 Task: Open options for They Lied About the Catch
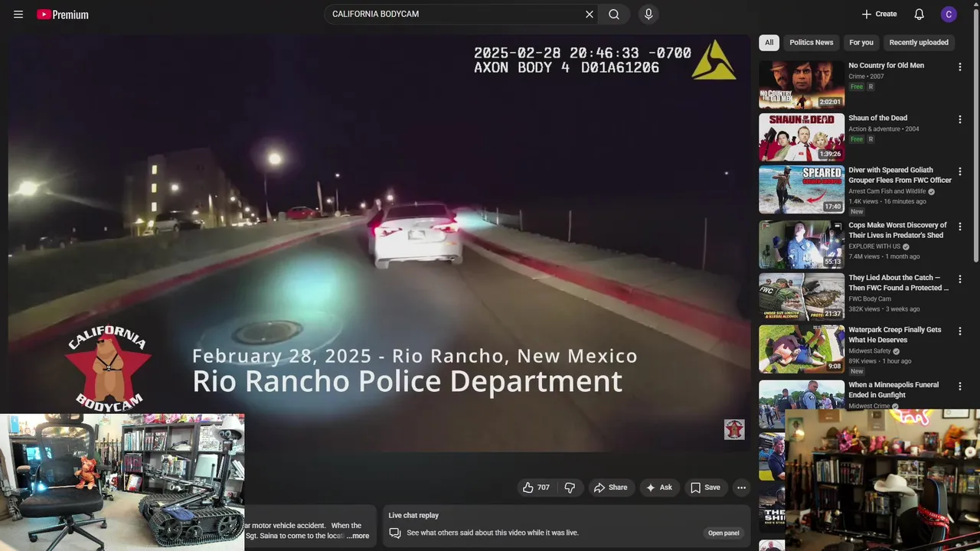960,279
